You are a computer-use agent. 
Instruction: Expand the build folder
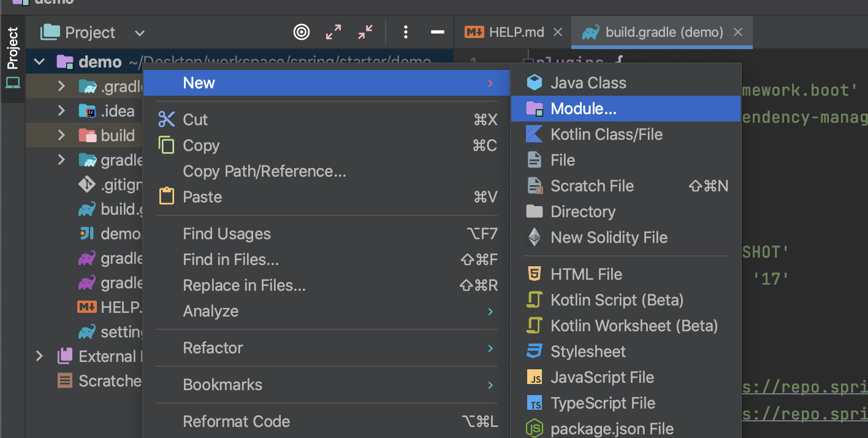click(x=61, y=136)
